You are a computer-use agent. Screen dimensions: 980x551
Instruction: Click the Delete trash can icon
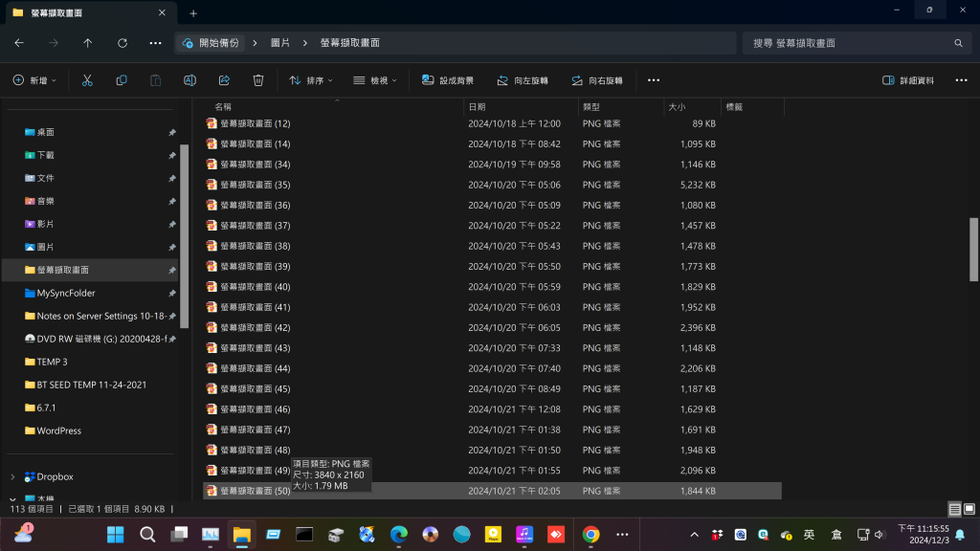click(258, 80)
